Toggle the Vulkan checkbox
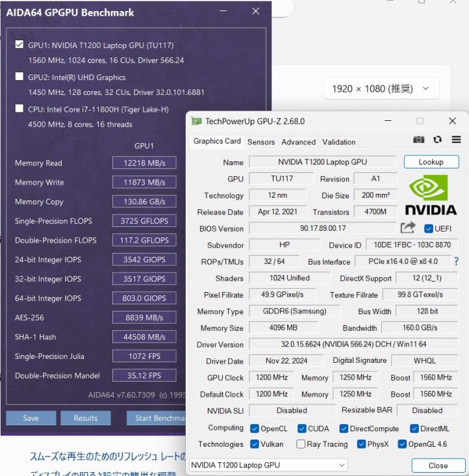Image resolution: width=469 pixels, height=476 pixels. click(255, 444)
